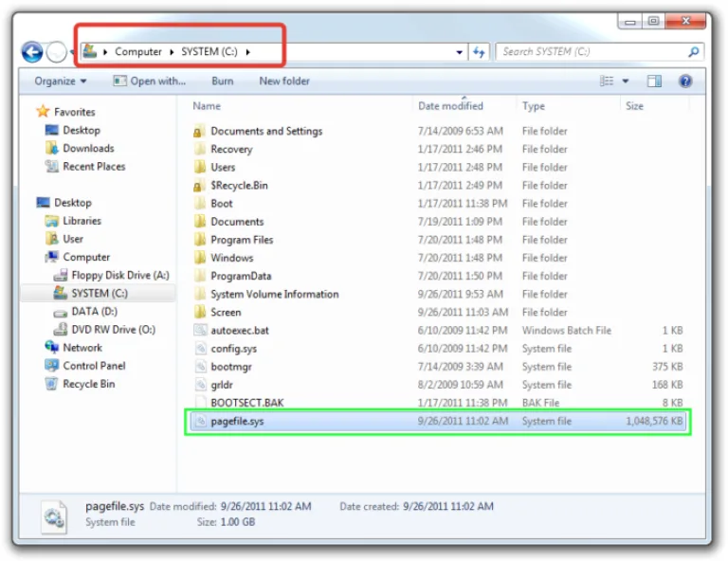This screenshot has height=561, width=728.
Task: Click the Floppy Disk Drive (A:) icon
Action: [x=61, y=276]
